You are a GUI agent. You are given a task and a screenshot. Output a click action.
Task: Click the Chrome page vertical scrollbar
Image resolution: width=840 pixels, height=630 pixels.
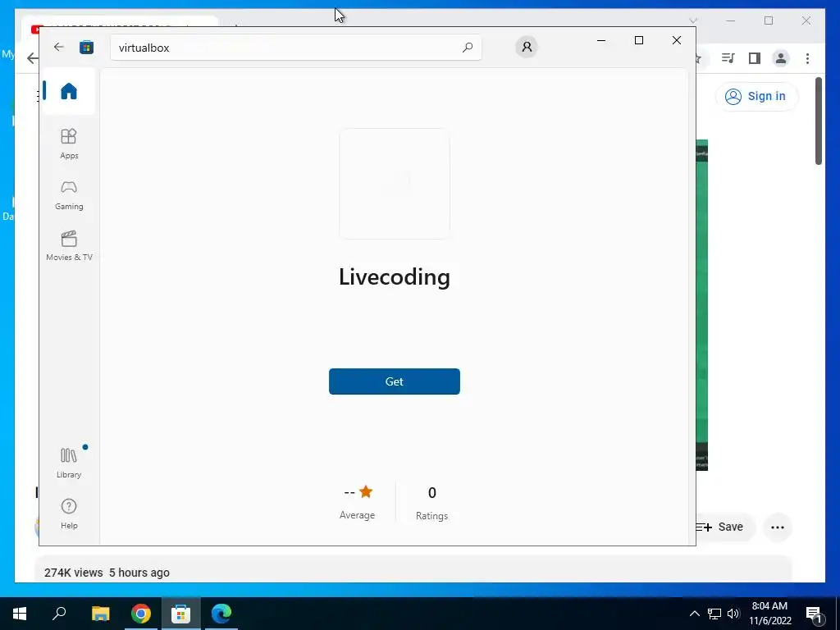pyautogui.click(x=819, y=121)
